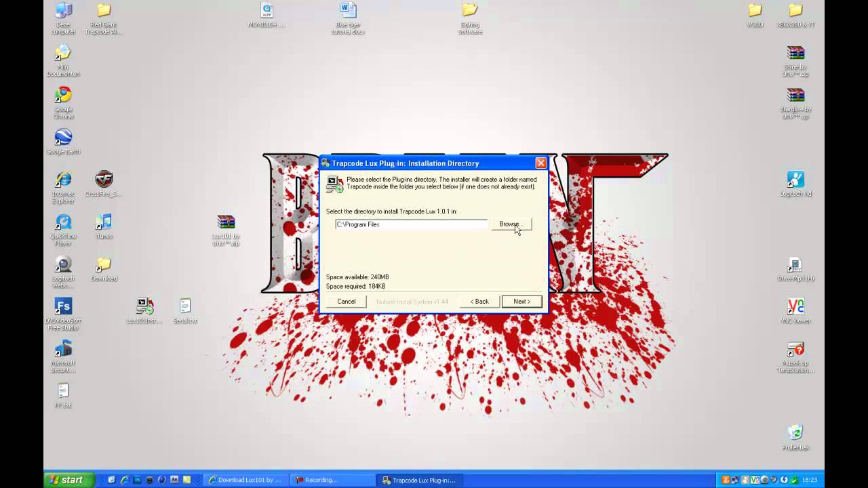Select the Google Earth desktop icon
This screenshot has height=488, width=868.
point(63,142)
